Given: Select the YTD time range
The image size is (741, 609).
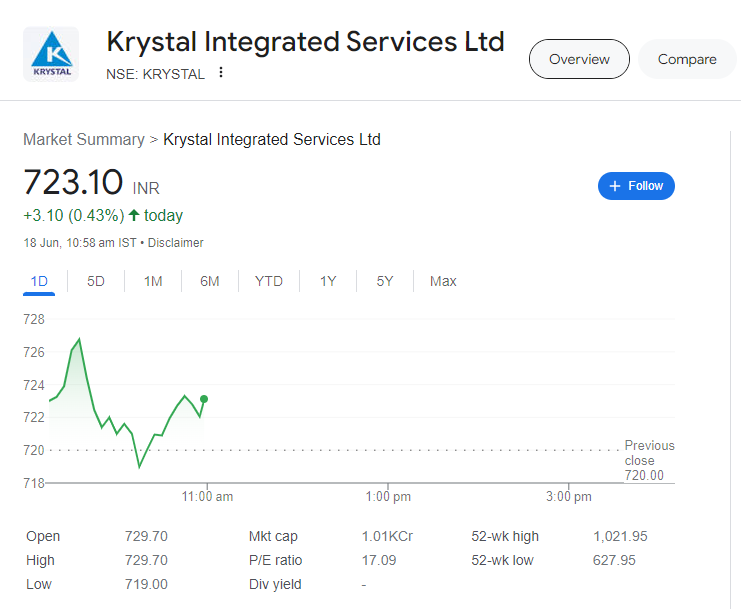Looking at the screenshot, I should tap(268, 282).
